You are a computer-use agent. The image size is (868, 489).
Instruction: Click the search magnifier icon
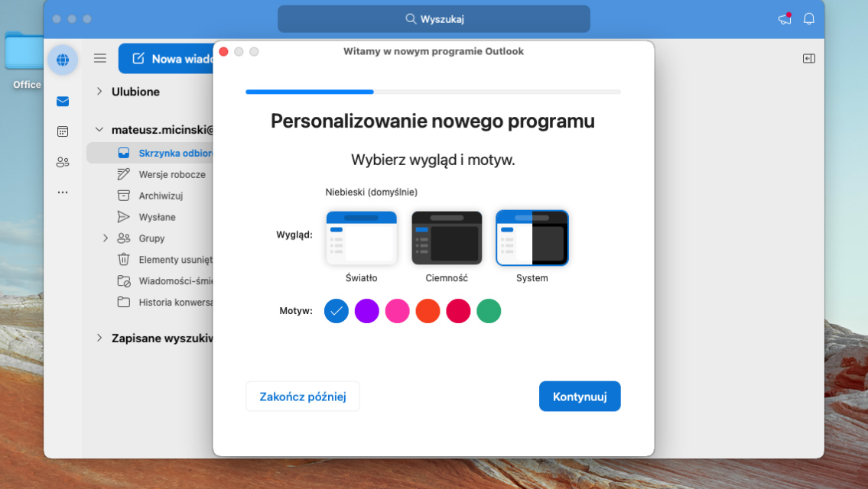click(x=411, y=19)
